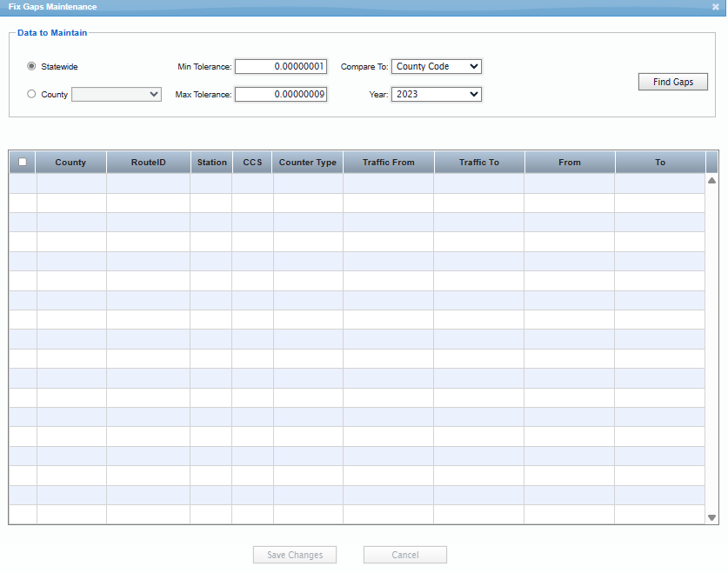The image size is (728, 573).
Task: Open the County selection dropdown
Action: tap(116, 94)
